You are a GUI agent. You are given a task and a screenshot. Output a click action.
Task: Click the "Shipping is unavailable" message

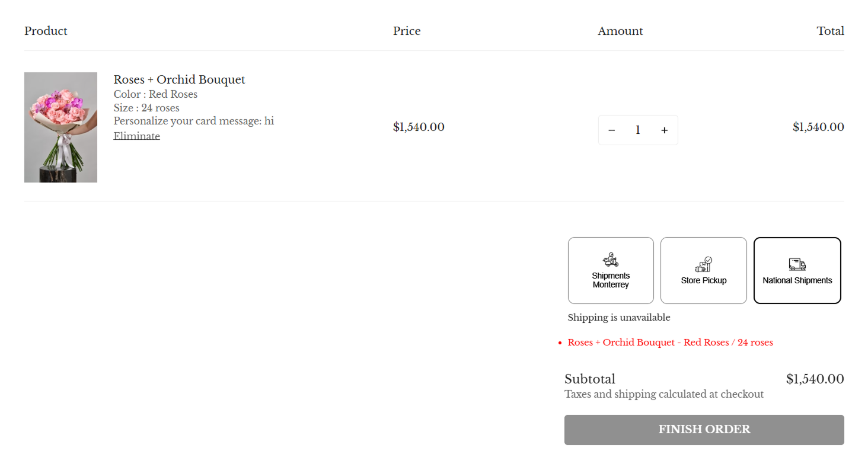(618, 318)
